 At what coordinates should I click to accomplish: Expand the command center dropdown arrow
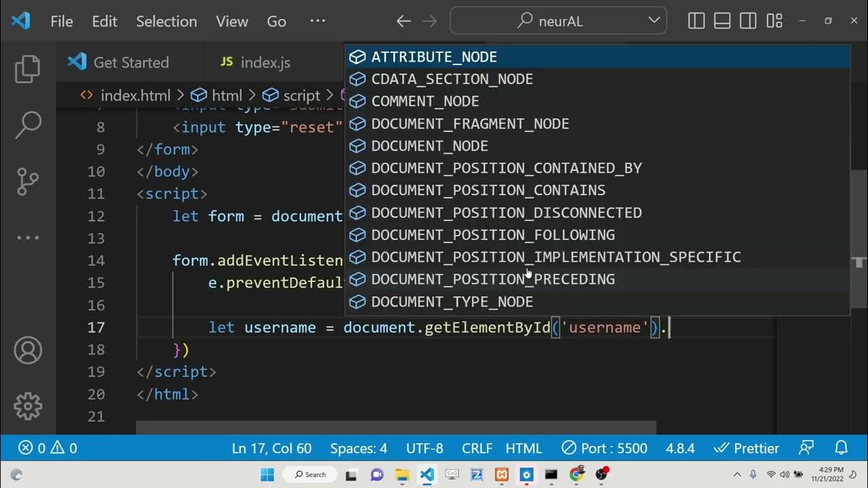coord(654,20)
